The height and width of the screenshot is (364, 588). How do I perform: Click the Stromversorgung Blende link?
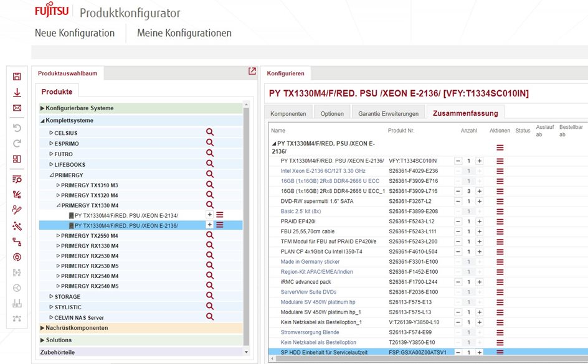310,332
